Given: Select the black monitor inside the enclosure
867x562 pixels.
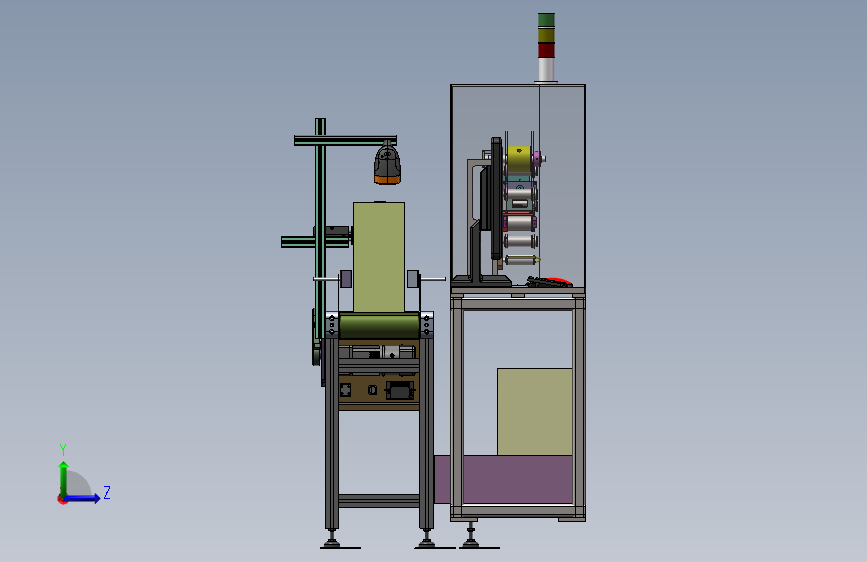Looking at the screenshot, I should coord(495,199).
